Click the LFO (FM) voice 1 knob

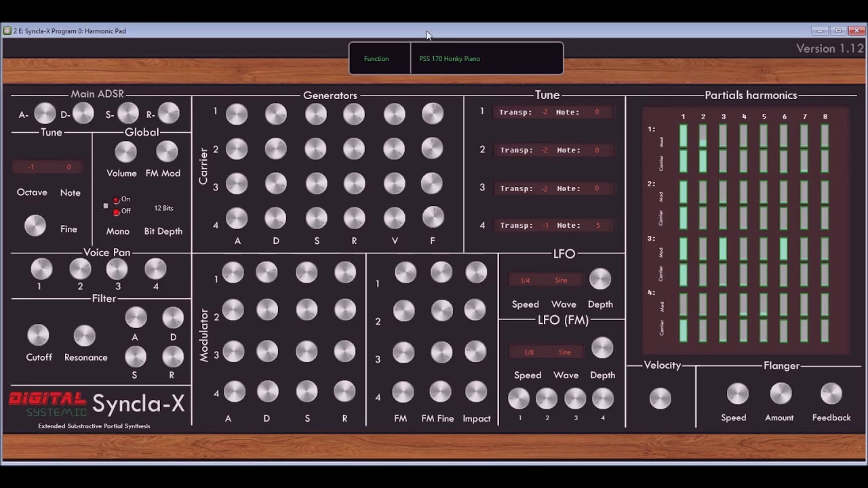click(519, 399)
